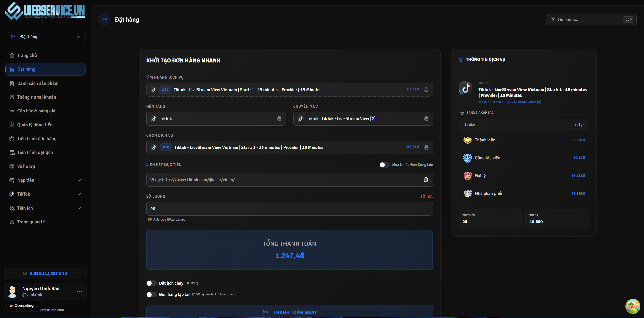This screenshot has width=644, height=318.
Task: Click the TikTok logo in service info panel
Action: coord(465,88)
